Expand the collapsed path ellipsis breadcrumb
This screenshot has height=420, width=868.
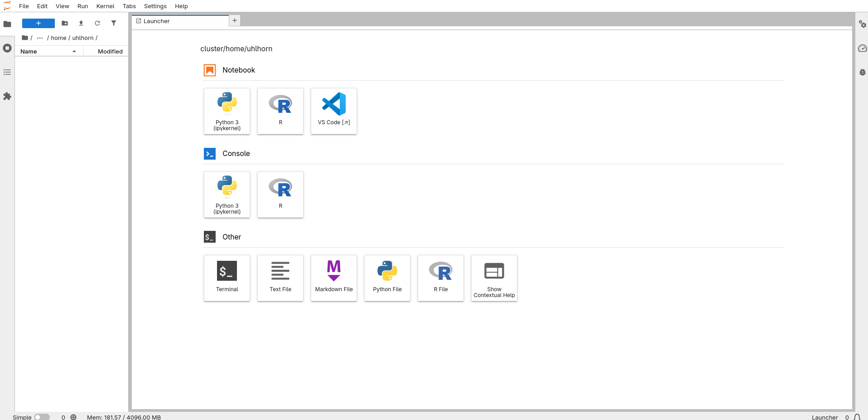pyautogui.click(x=40, y=38)
